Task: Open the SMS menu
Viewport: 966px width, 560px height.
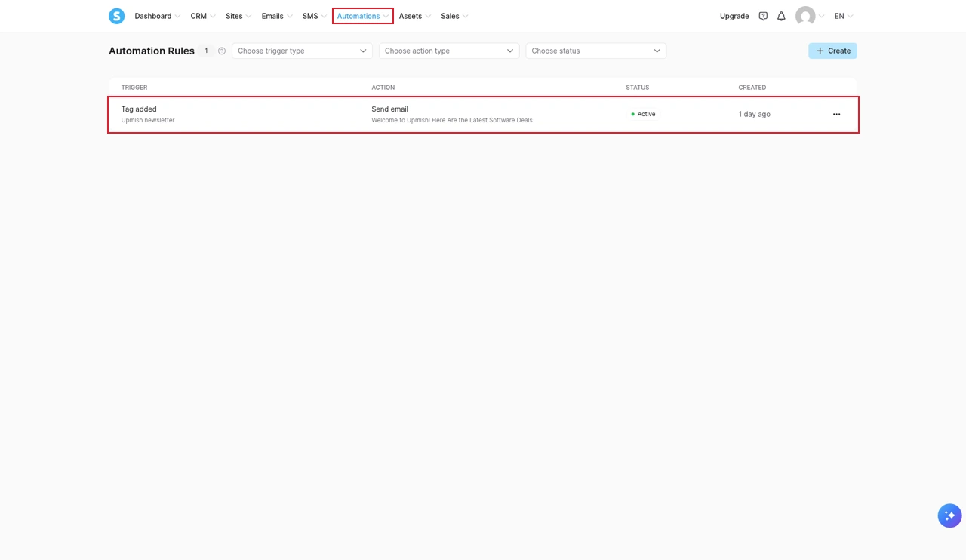Action: [x=315, y=16]
